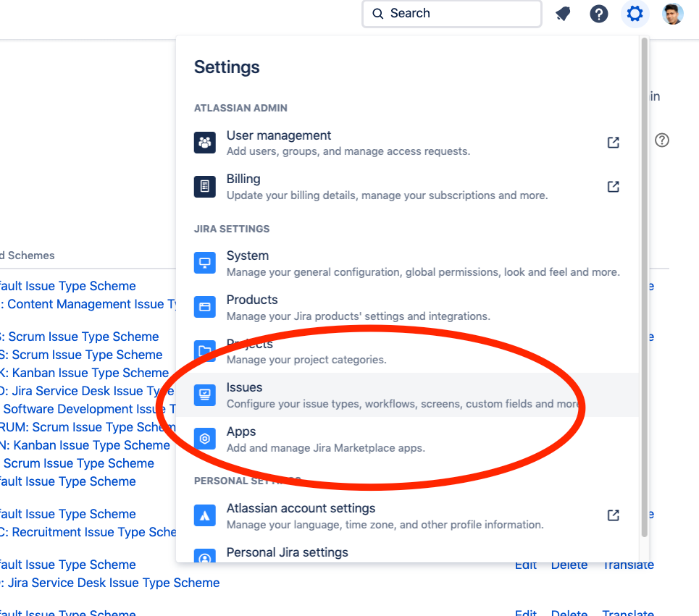Viewport: 699px width, 616px height.
Task: Click the search magnifier icon
Action: coord(377,14)
